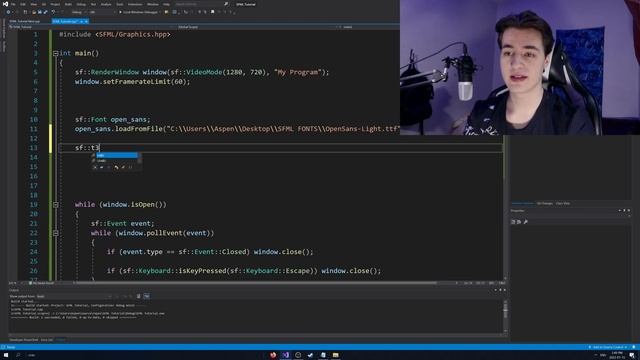Click the Property Pages wrench icon
This screenshot has width=640, height=360.
(x=525, y=222)
